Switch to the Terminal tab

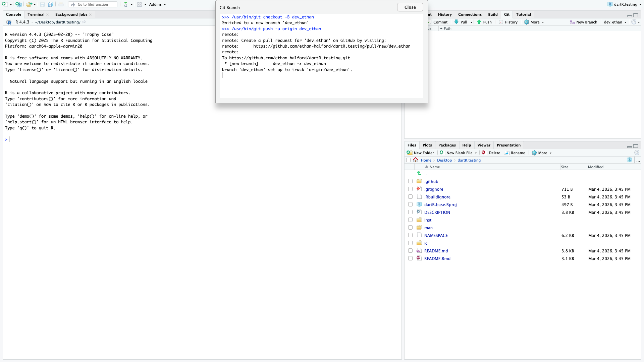click(36, 14)
